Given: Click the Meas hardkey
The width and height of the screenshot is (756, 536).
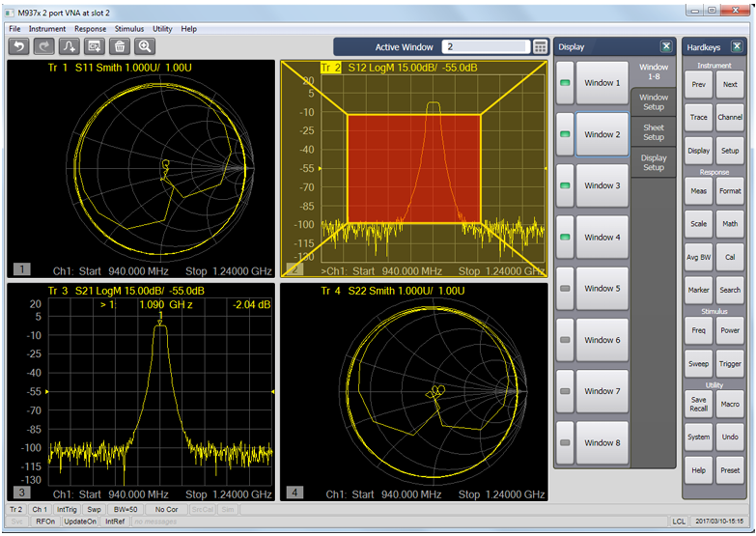Looking at the screenshot, I should click(x=699, y=191).
